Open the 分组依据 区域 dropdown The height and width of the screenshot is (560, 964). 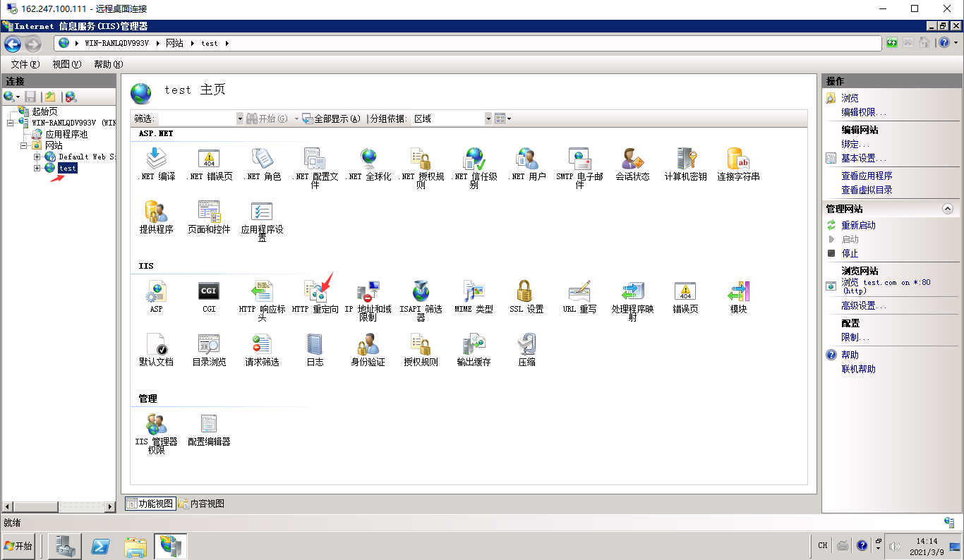tap(452, 118)
